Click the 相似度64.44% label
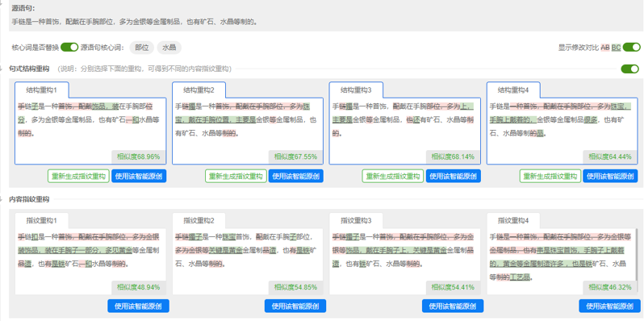Screen dimensions: 644x321 pyautogui.click(x=610, y=156)
